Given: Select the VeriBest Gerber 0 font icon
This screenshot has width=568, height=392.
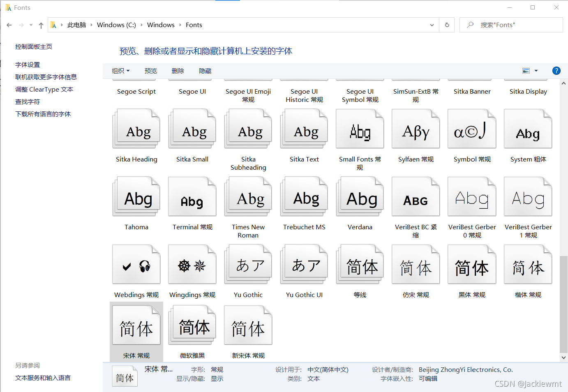Looking at the screenshot, I should [x=472, y=196].
